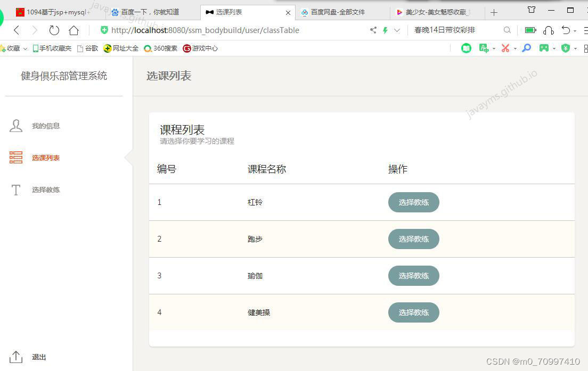
Task: Open the 手机收藏夹 bookmark
Action: pyautogui.click(x=52, y=48)
